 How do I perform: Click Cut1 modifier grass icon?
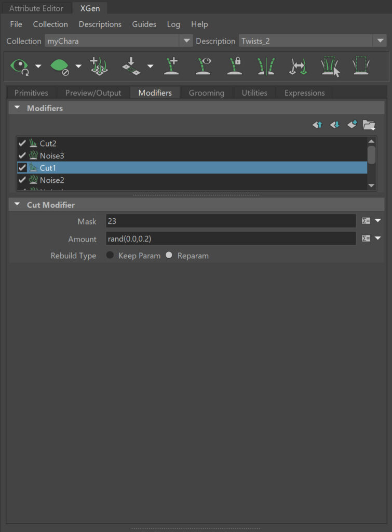coord(33,168)
